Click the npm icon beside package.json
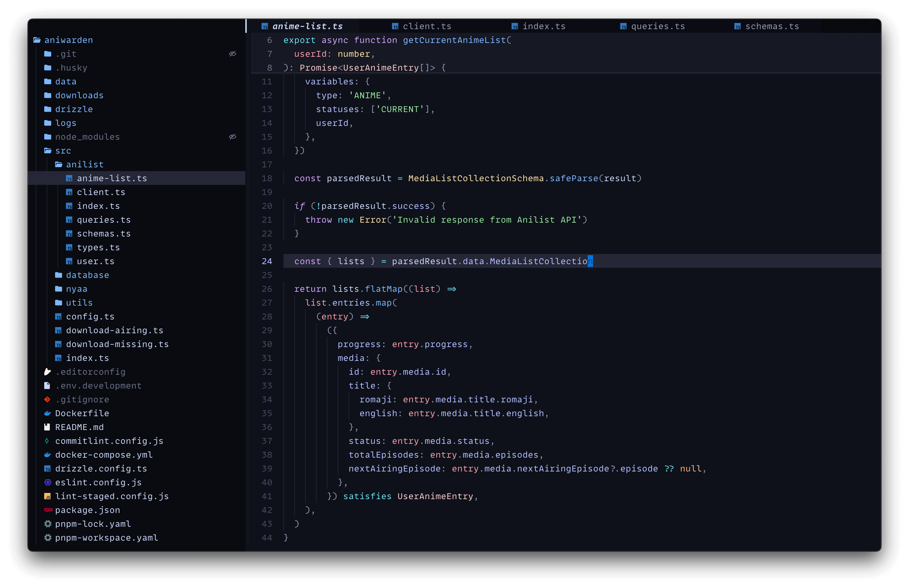 click(48, 510)
